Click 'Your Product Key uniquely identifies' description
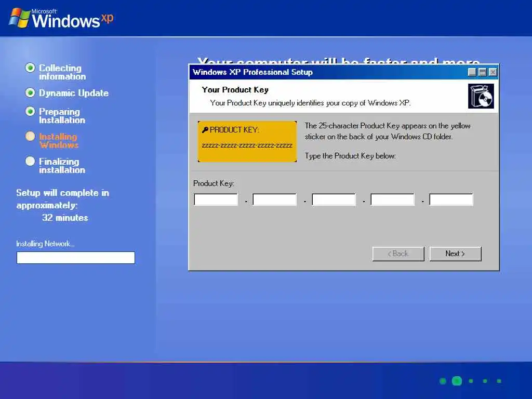Viewport: 532px width, 399px height. pos(311,103)
